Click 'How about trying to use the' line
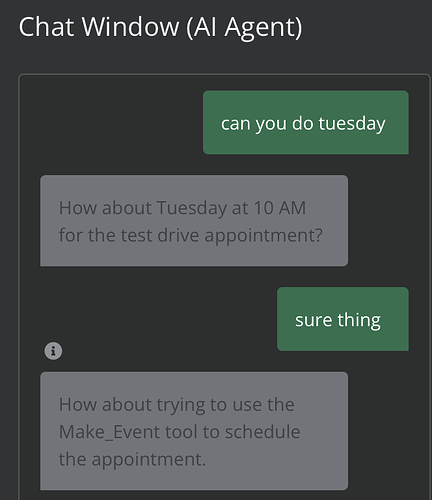 [x=177, y=405]
